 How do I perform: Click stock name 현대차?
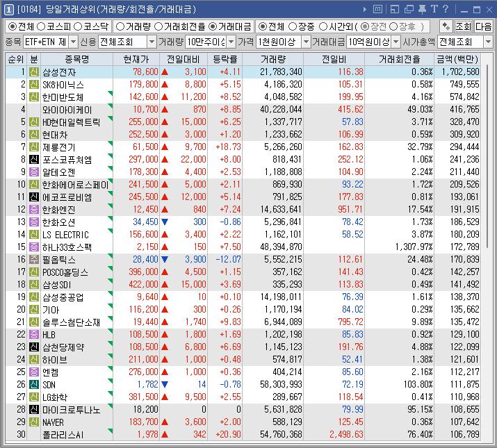coord(55,135)
